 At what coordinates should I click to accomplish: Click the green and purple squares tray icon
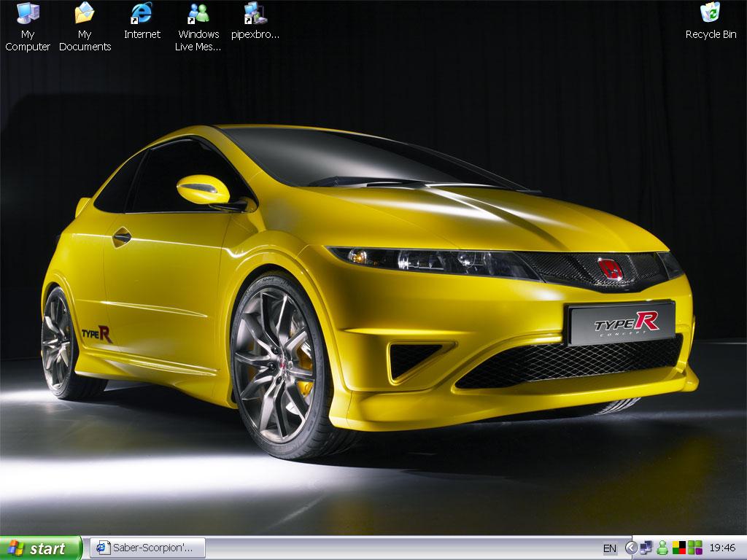pyautogui.click(x=694, y=548)
